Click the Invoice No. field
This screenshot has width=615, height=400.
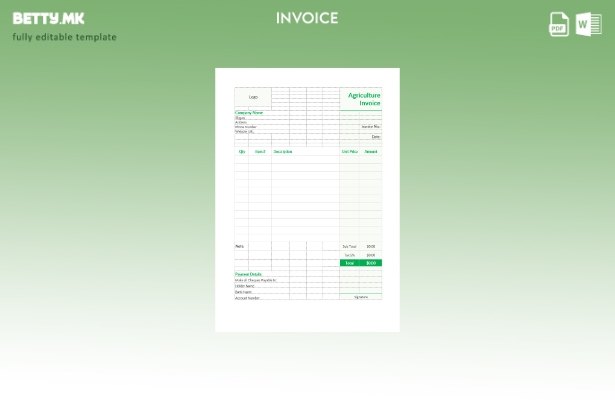click(x=370, y=127)
